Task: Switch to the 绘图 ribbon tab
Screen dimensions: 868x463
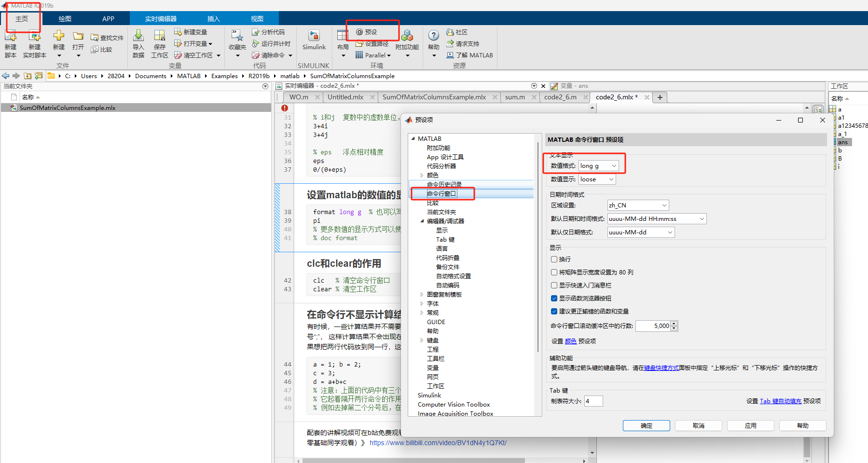Action: (65, 18)
